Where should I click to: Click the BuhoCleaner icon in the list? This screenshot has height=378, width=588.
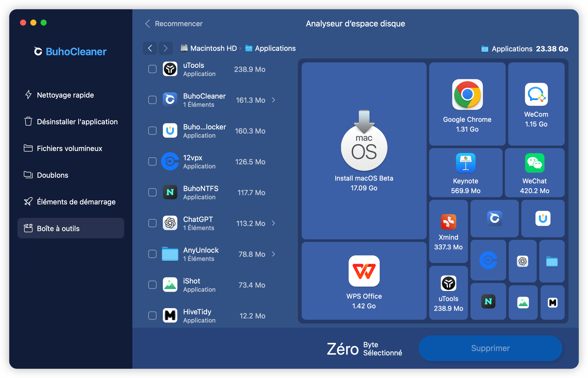tap(170, 100)
